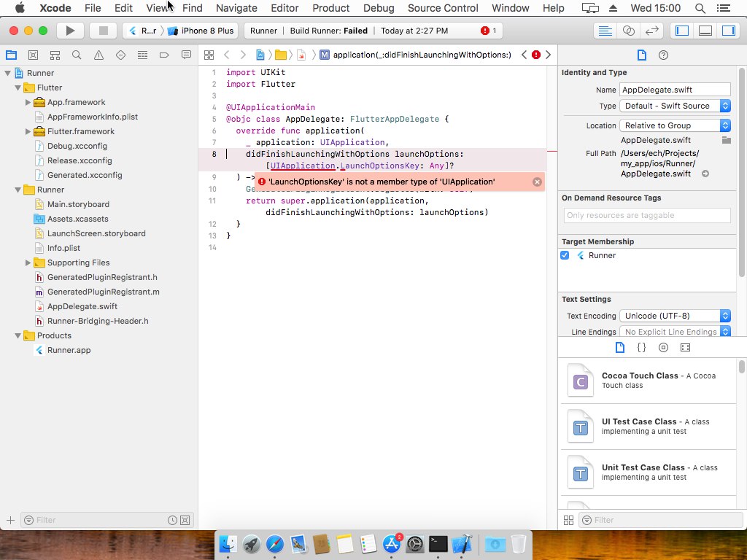The height and width of the screenshot is (560, 747).
Task: Expand the Flutter.framework item
Action: pyautogui.click(x=28, y=131)
